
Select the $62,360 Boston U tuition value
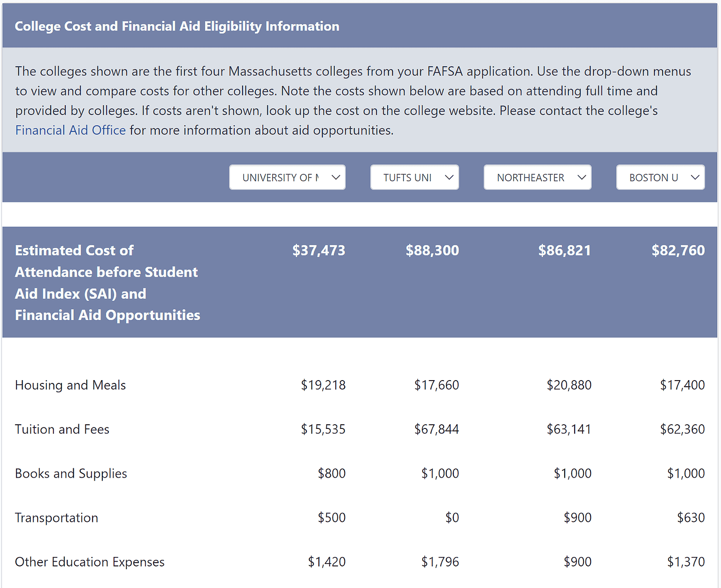(x=683, y=429)
